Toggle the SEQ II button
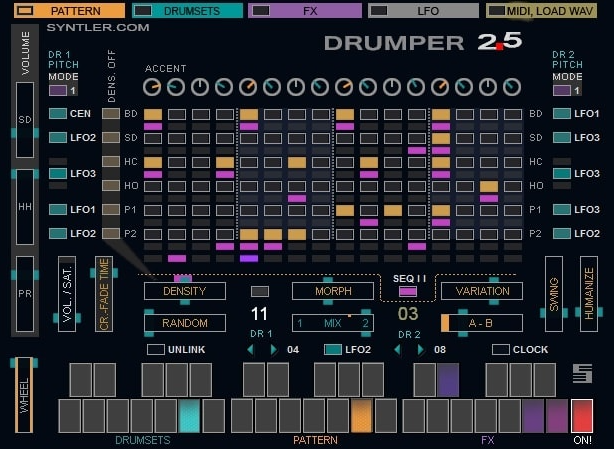Image resolution: width=614 pixels, height=449 pixels. (408, 291)
